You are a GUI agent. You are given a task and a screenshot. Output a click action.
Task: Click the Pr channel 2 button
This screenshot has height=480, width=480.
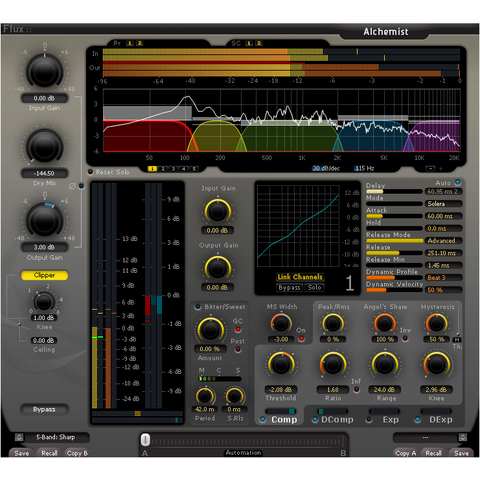(140, 43)
